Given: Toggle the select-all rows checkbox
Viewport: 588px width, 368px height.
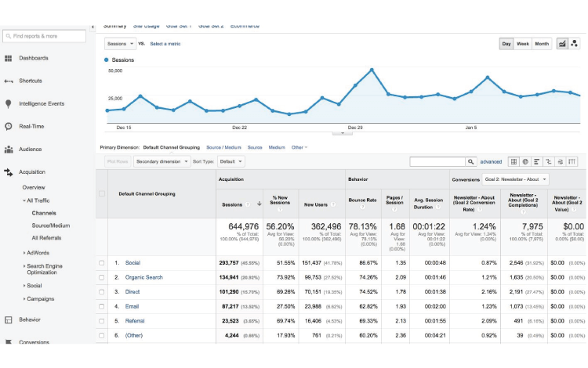Looking at the screenshot, I should click(102, 193).
